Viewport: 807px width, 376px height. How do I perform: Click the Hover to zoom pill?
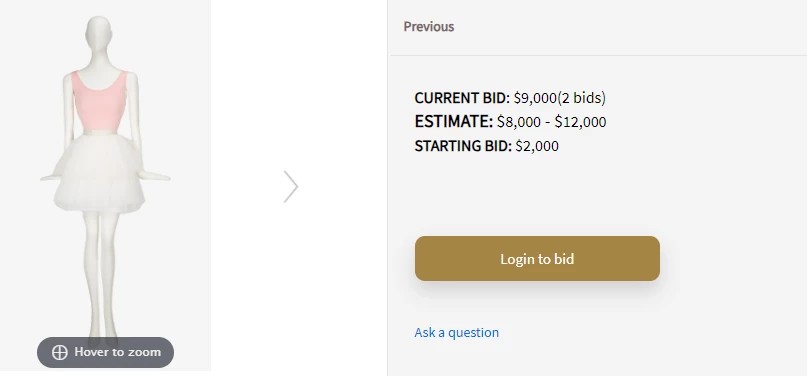[x=106, y=352]
